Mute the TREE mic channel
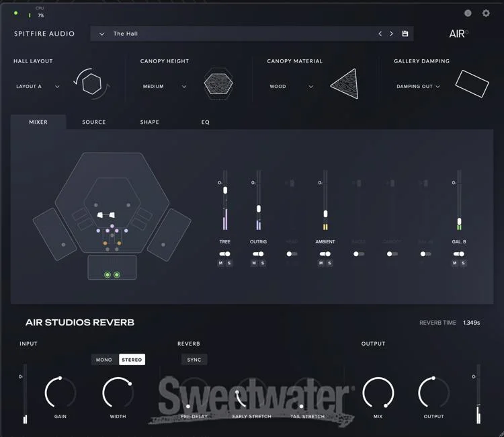 (220, 264)
